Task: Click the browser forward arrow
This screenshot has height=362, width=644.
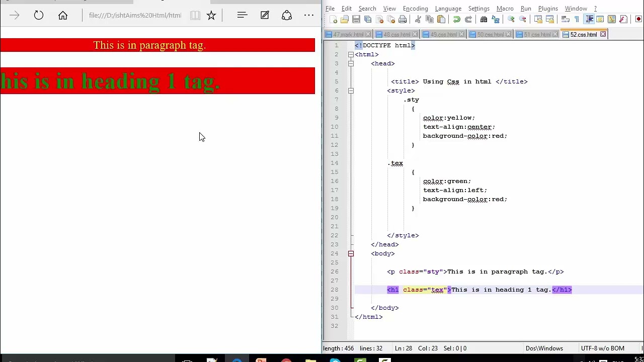Action: click(x=14, y=16)
